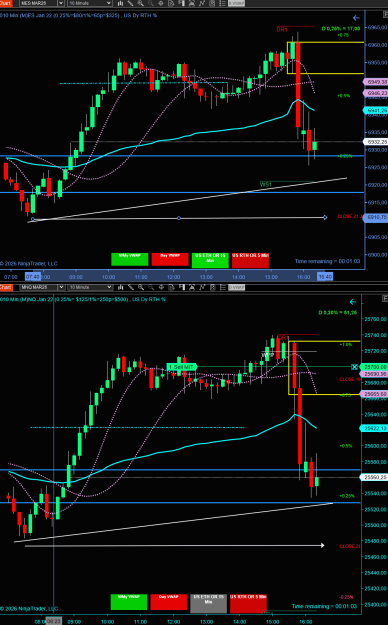
Task: Open Properties list icon in MNQ chart toolbar
Action: pyautogui.click(x=222, y=287)
